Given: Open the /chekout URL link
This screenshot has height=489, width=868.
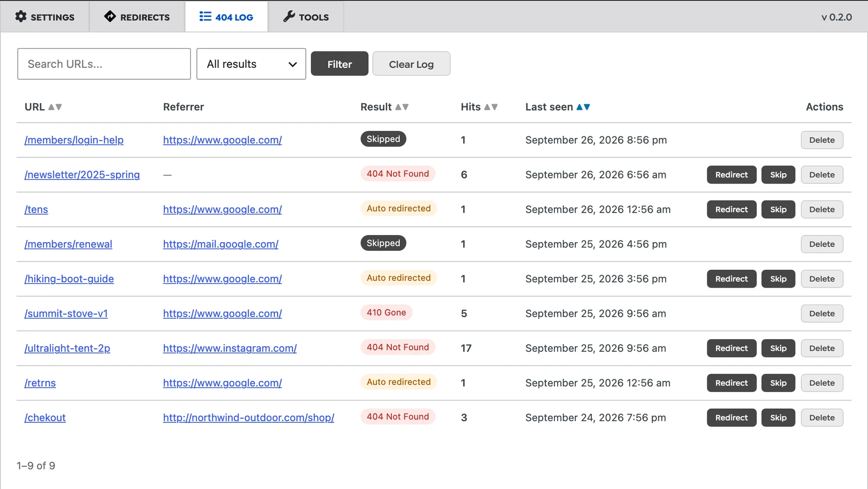Looking at the screenshot, I should coord(45,418).
